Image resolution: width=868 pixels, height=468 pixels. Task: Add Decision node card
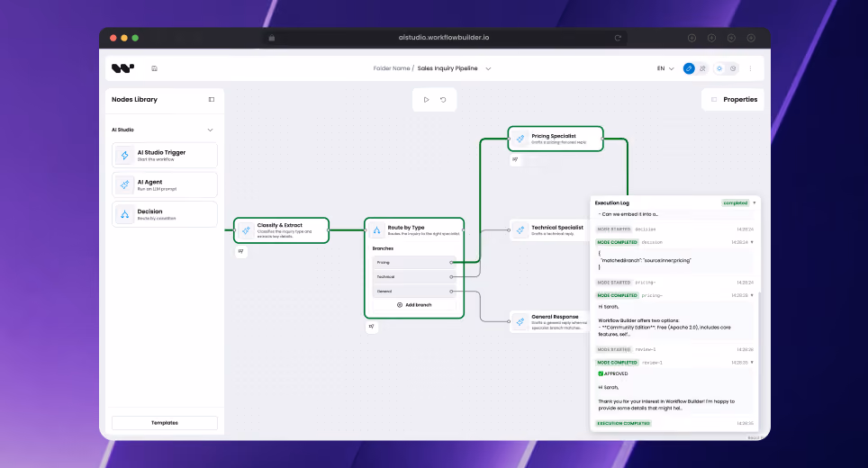[165, 214]
